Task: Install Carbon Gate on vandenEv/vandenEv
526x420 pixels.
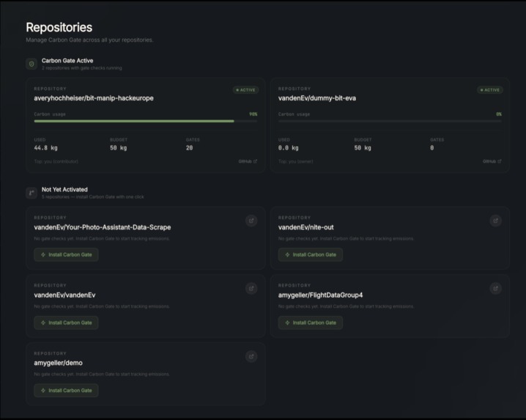Action: pyautogui.click(x=66, y=323)
